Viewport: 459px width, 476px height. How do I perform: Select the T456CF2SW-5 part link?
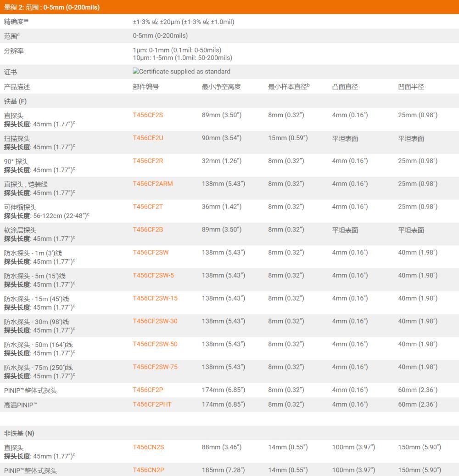153,275
